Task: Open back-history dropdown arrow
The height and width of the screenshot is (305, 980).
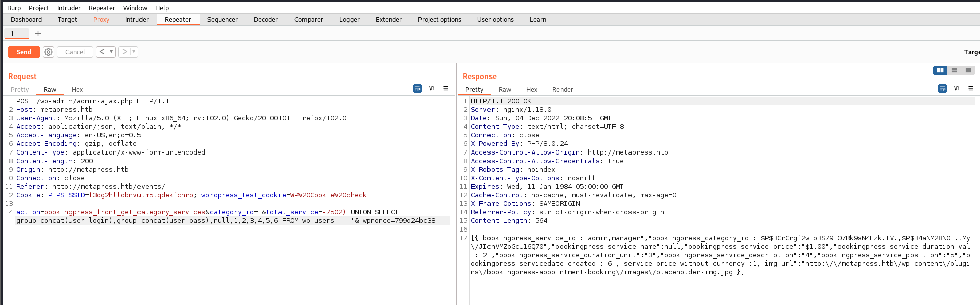Action: tap(111, 52)
